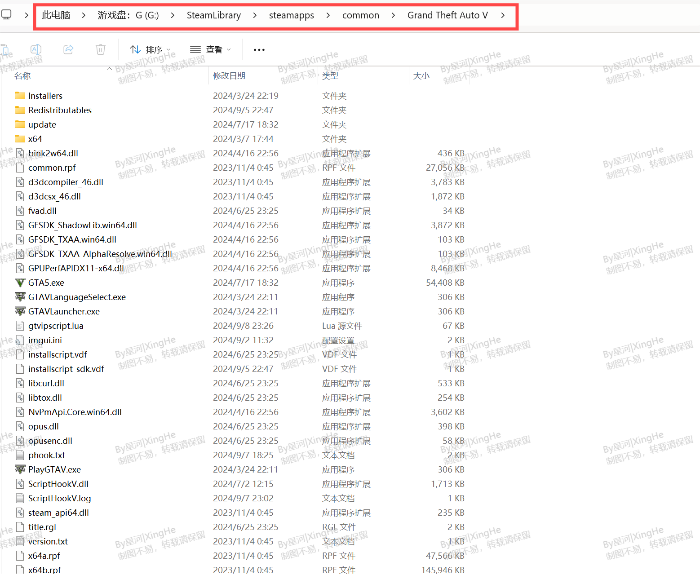Screen dimensions: 700x588
Task: Open the 查看 view dropdown
Action: 210,49
